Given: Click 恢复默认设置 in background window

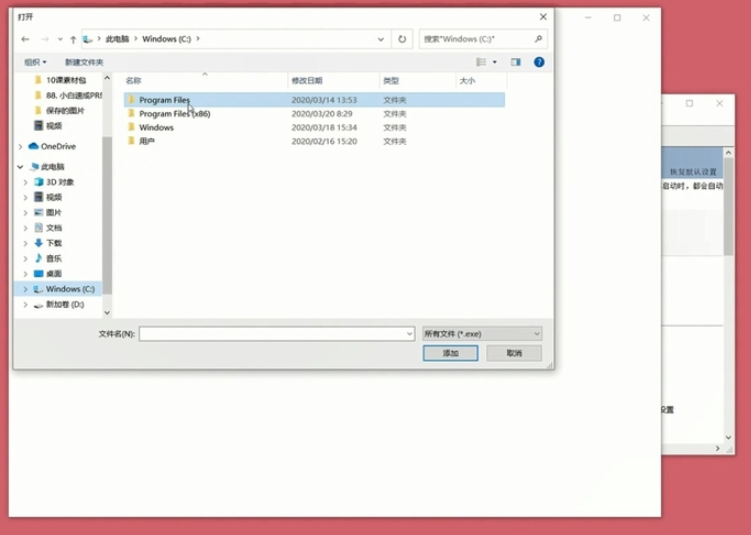Looking at the screenshot, I should 693,172.
